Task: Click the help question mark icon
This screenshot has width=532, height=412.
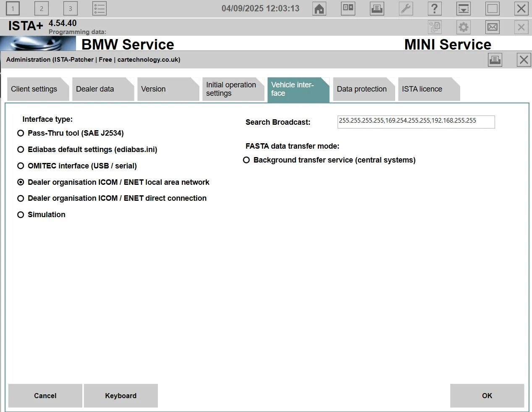Action: pos(435,8)
